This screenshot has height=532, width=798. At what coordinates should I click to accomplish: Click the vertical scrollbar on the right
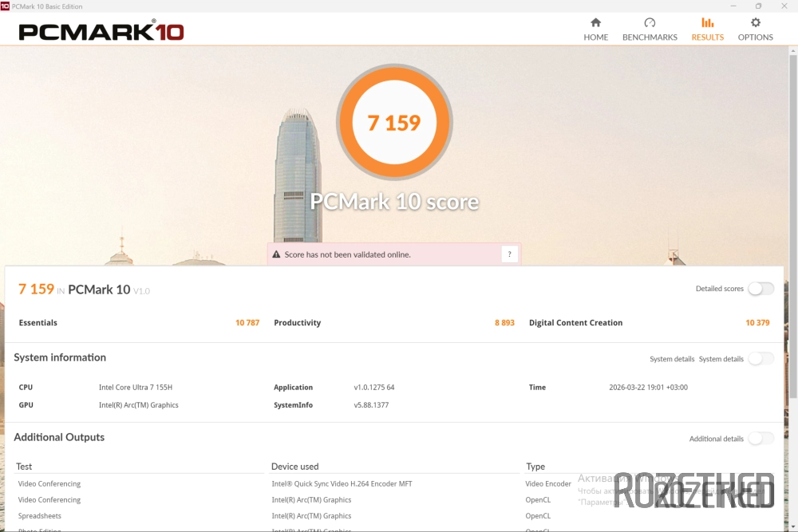click(792, 239)
